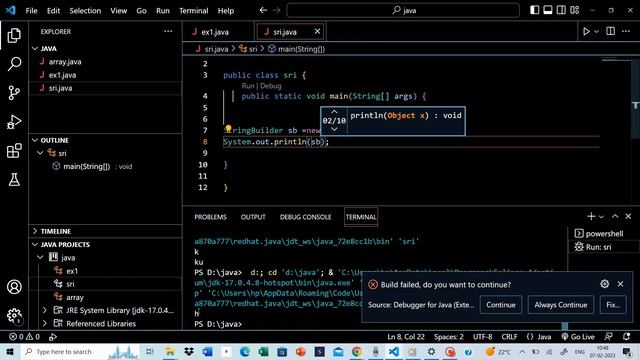Screen dimensions: 640x360
Task: Switch to DEBUG CONSOLE tab
Action: click(305, 217)
